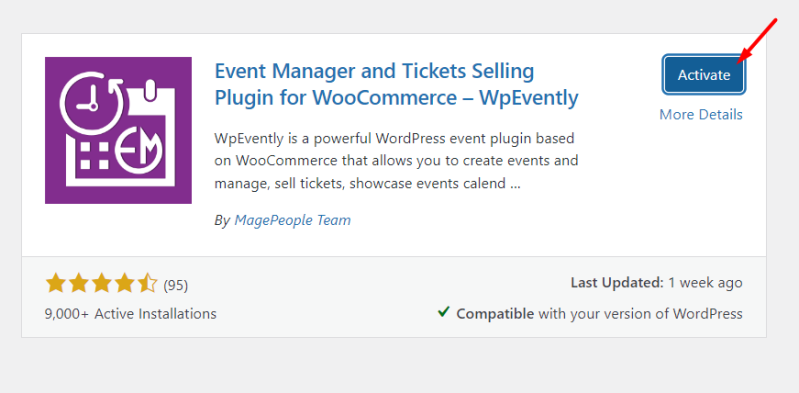Open the WpEvently plugin title link
This screenshot has height=393, width=799.
tap(396, 84)
